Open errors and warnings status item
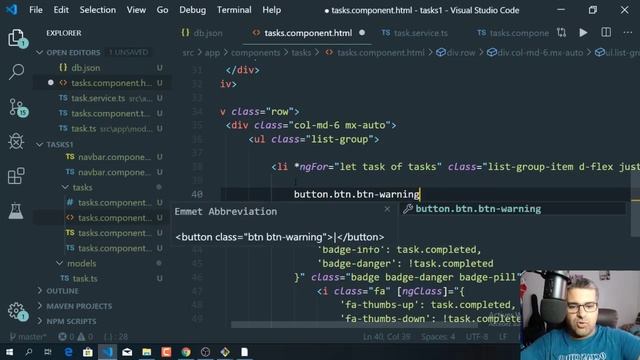The height and width of the screenshot is (360, 640). coord(76,337)
